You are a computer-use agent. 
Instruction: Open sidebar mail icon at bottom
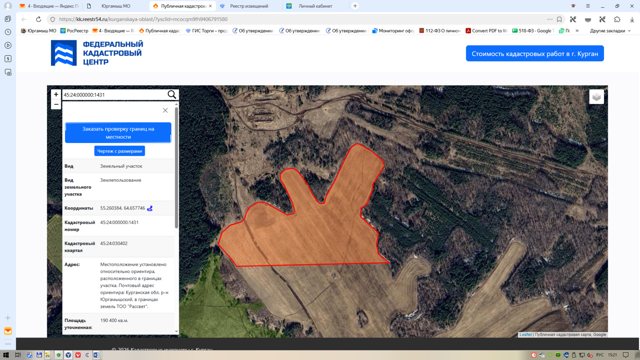pyautogui.click(x=8, y=331)
